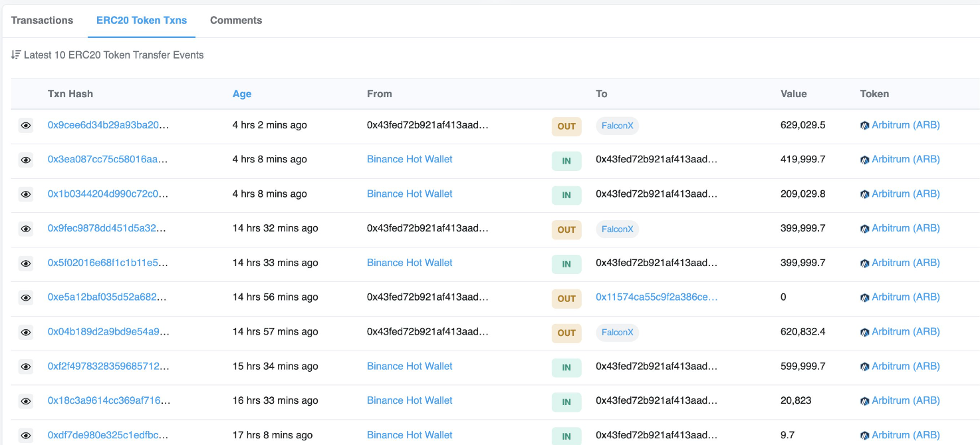Open transaction hash 0xdf7de980e325c1edfbc
980x445 pixels.
(108, 435)
